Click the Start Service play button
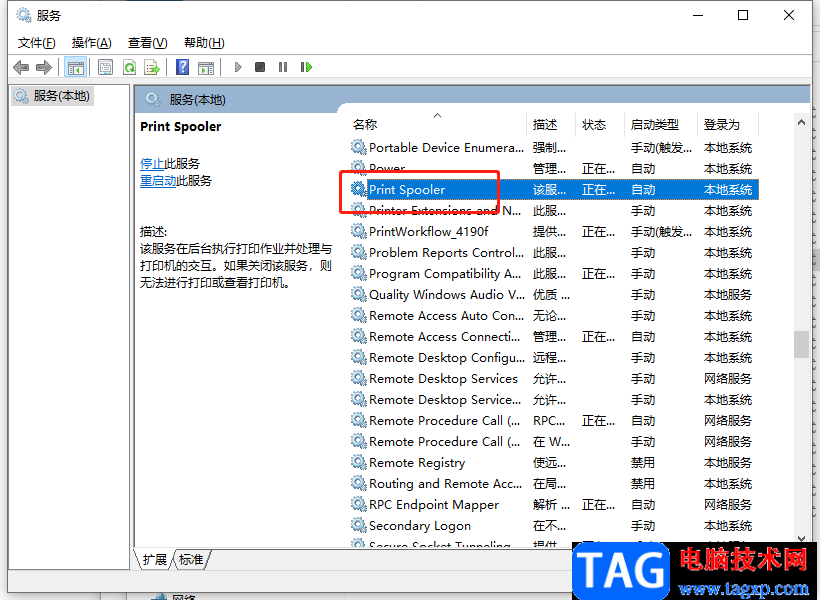 238,67
